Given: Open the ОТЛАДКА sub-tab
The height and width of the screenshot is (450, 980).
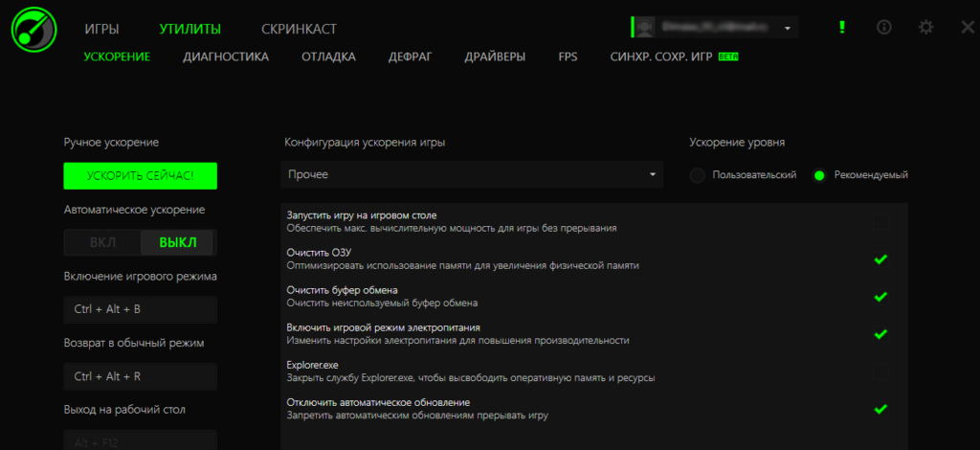Looking at the screenshot, I should pos(329,56).
